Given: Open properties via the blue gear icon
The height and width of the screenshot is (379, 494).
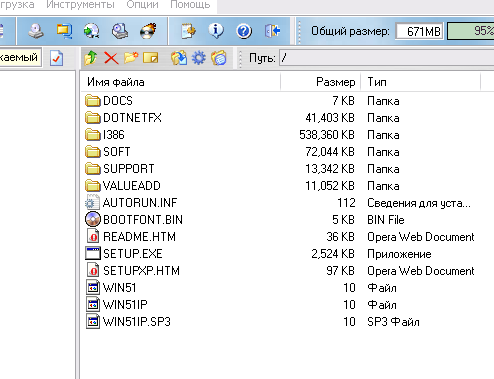Looking at the screenshot, I should [199, 58].
